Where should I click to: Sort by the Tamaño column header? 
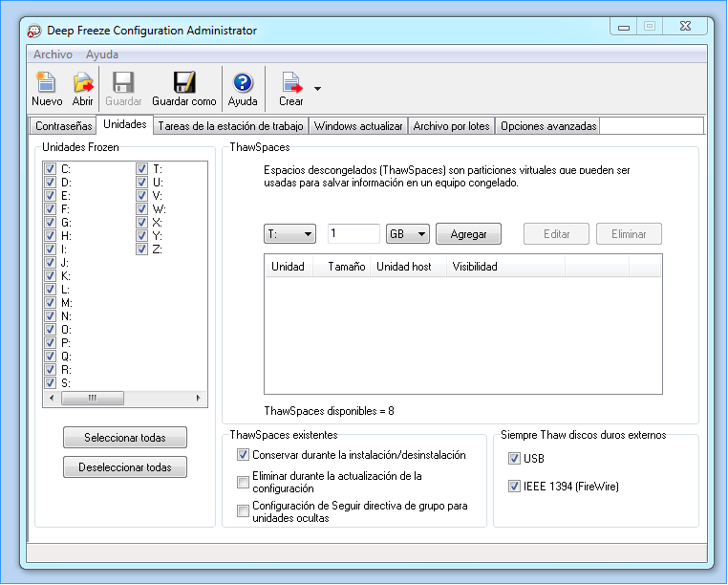pyautogui.click(x=342, y=267)
